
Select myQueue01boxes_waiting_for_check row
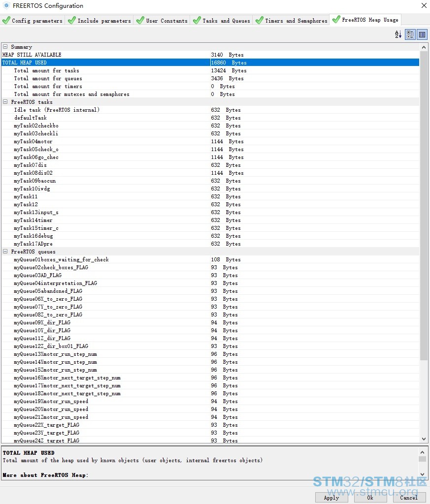point(210,259)
